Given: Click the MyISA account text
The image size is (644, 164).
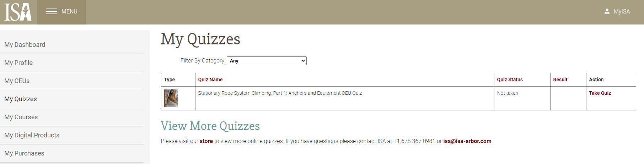Looking at the screenshot, I should pyautogui.click(x=622, y=12).
